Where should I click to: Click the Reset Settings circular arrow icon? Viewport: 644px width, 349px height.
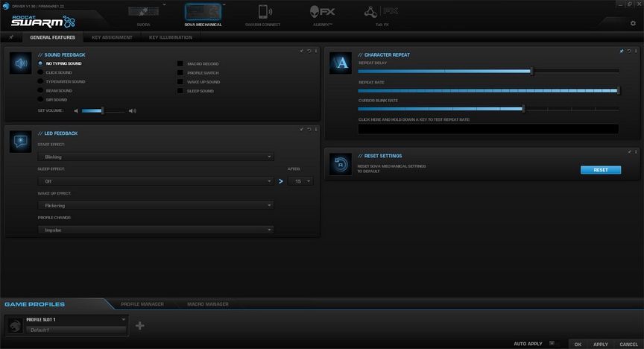point(341,164)
